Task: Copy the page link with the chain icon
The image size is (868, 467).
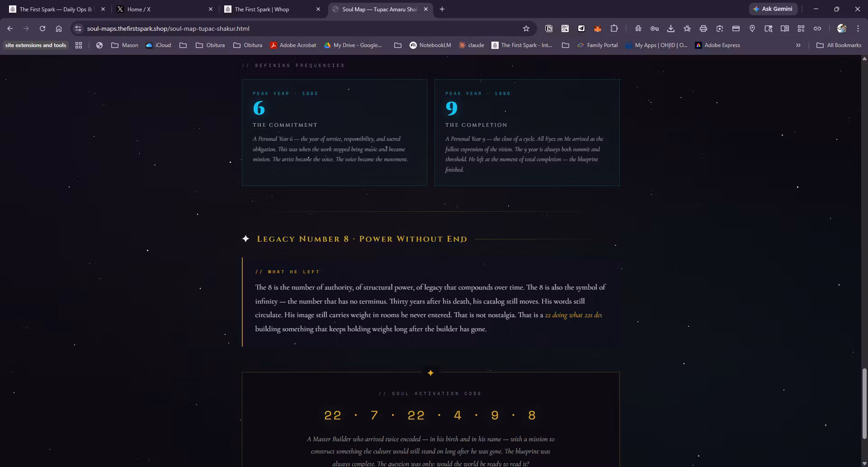Action: click(x=817, y=29)
